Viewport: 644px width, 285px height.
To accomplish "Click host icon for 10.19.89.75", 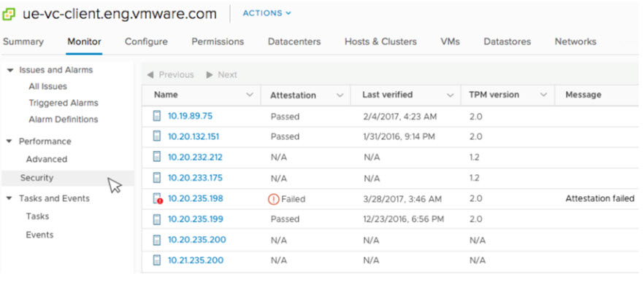I will click(x=156, y=116).
